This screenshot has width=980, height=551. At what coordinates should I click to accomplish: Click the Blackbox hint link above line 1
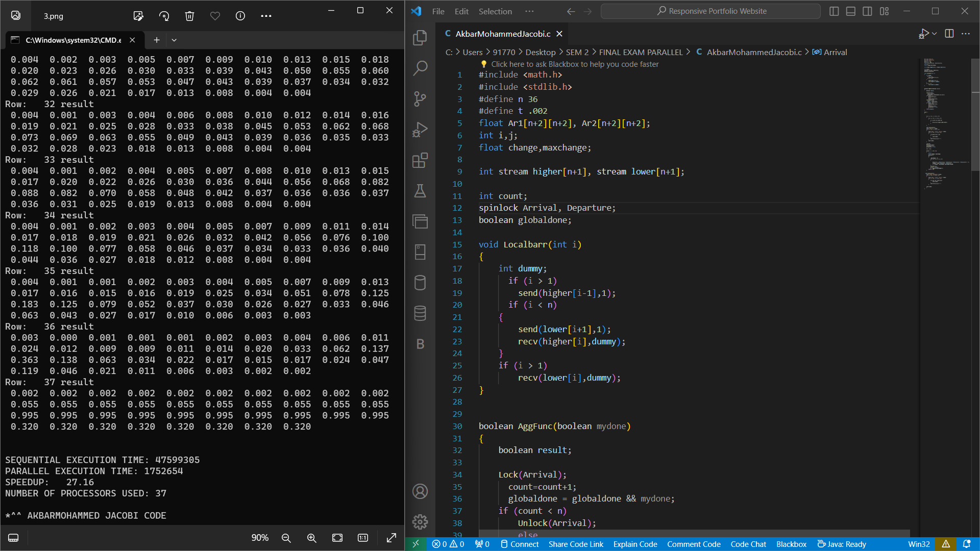point(575,64)
